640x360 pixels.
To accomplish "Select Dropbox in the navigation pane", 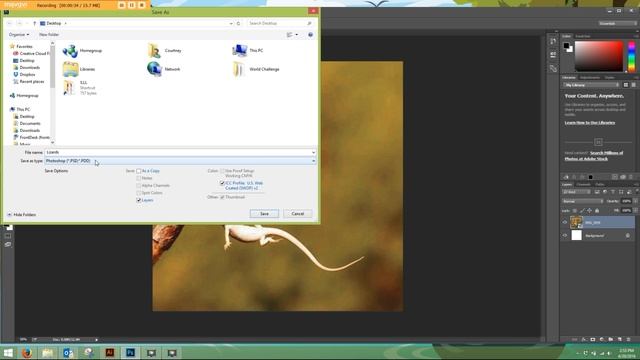I will point(24,74).
